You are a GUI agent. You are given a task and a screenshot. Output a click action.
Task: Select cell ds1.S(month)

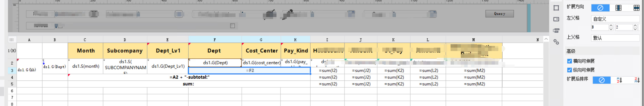(x=85, y=66)
